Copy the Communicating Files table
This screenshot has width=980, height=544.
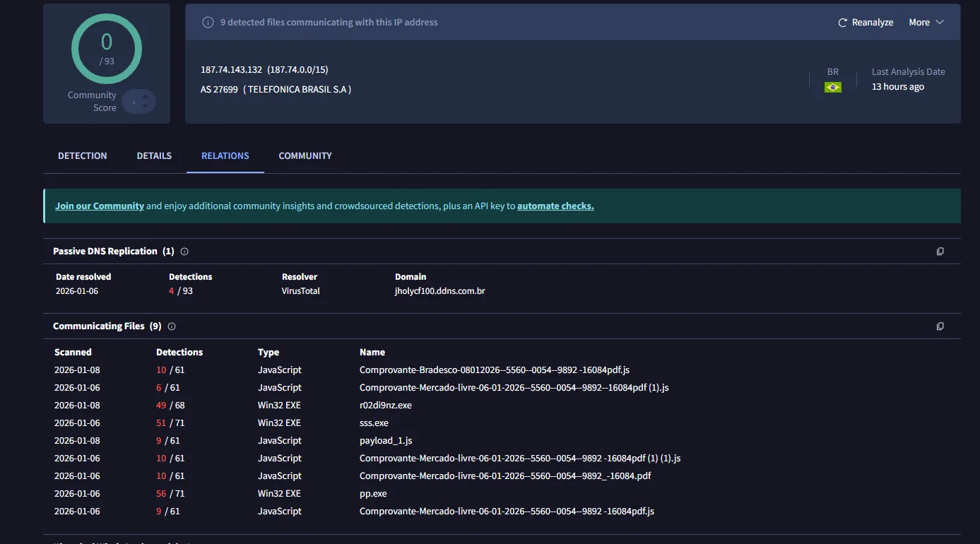940,326
